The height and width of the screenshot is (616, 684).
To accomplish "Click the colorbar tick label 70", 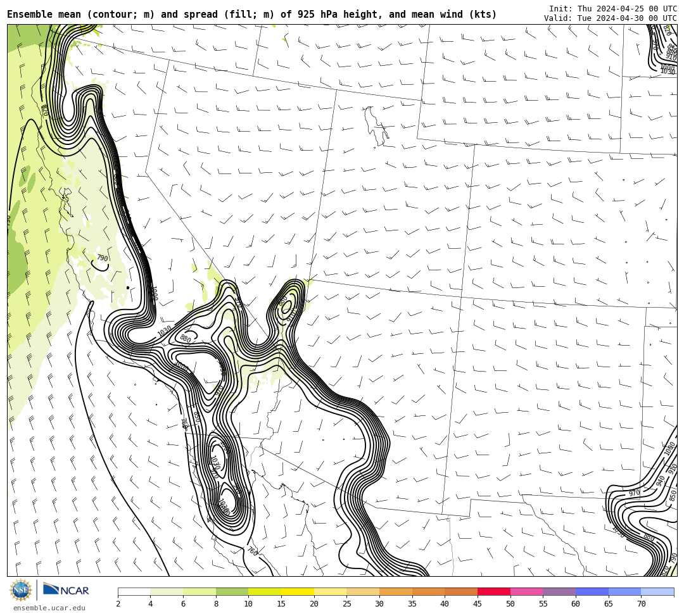I will coord(641,604).
